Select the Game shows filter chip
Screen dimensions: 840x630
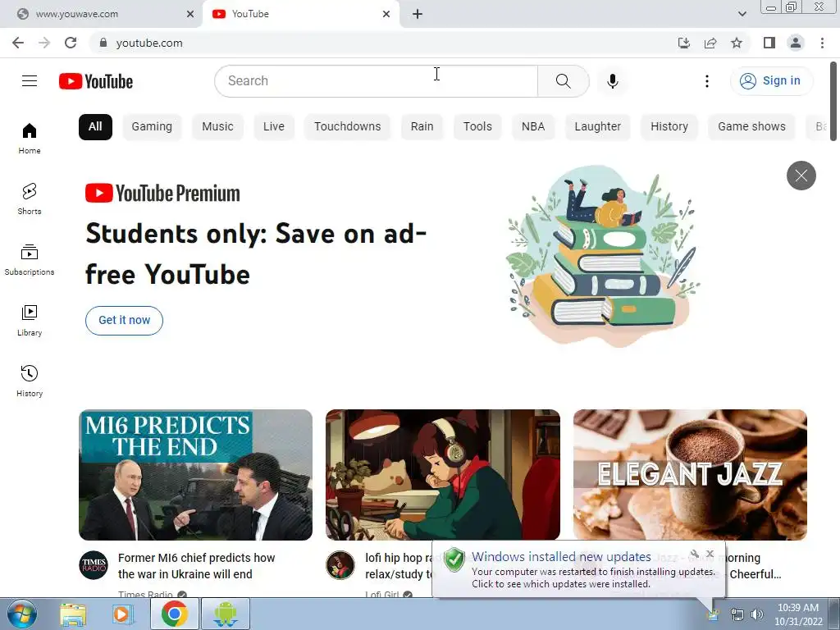click(751, 127)
